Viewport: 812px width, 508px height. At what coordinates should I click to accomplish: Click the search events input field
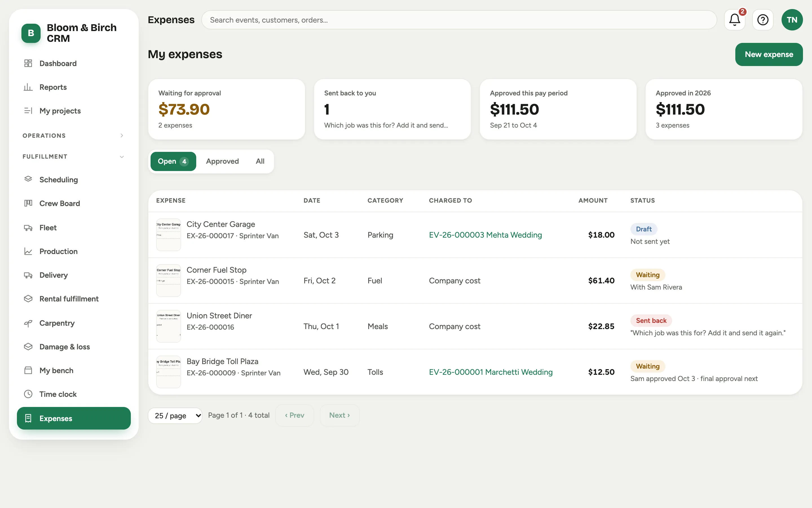(459, 20)
